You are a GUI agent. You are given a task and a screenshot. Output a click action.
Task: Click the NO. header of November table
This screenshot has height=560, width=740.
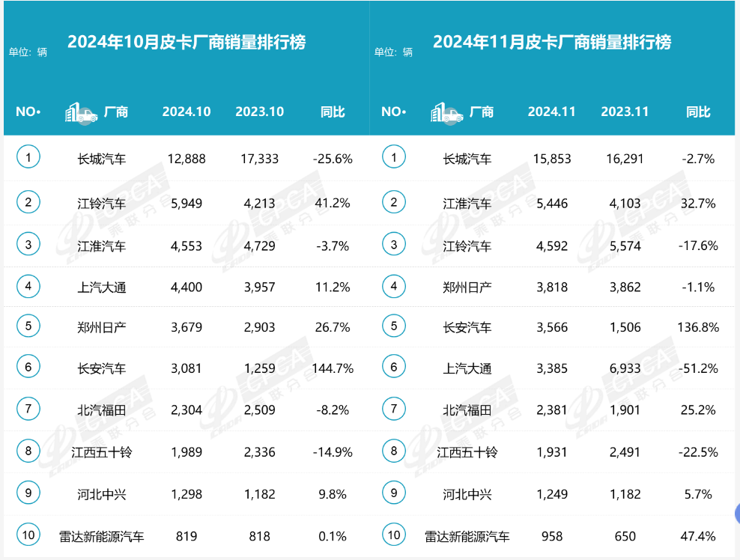point(394,112)
